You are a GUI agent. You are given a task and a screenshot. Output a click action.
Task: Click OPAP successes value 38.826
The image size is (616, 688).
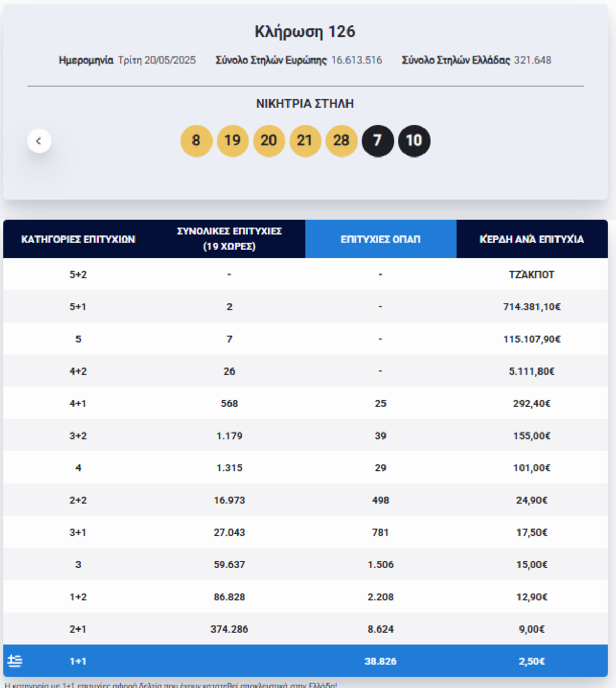(380, 662)
